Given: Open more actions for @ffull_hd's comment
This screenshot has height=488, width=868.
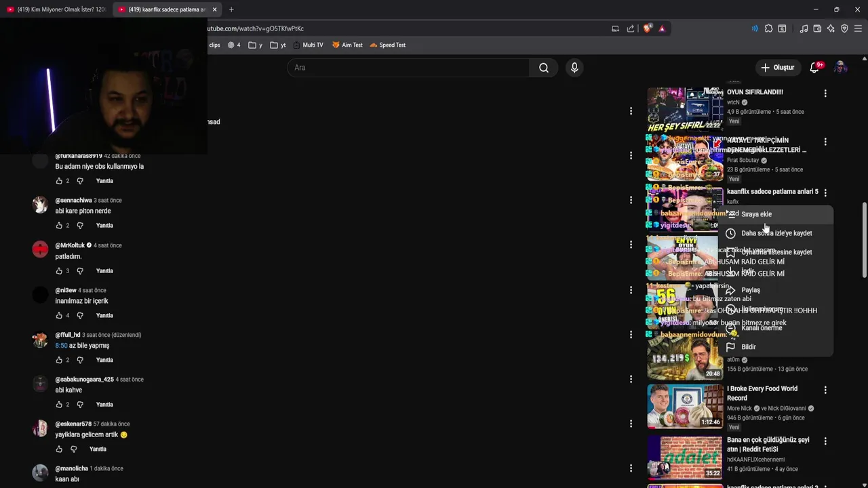Looking at the screenshot, I should 631,334.
